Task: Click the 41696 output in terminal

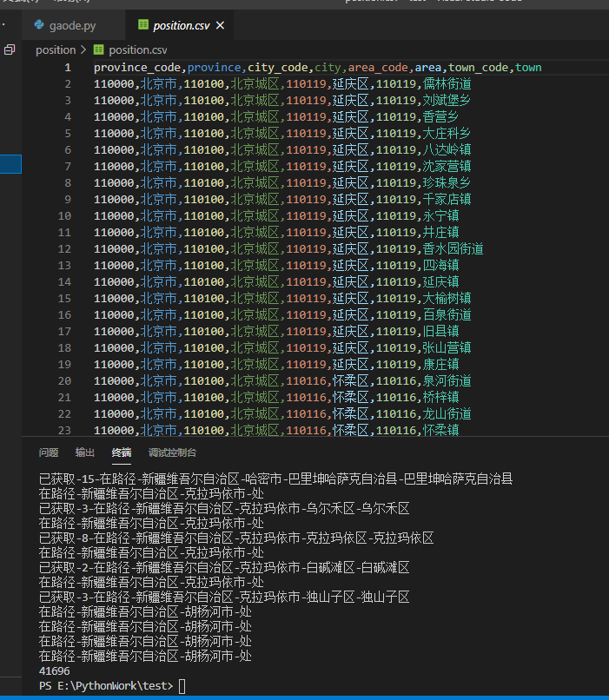Action: tap(55, 671)
